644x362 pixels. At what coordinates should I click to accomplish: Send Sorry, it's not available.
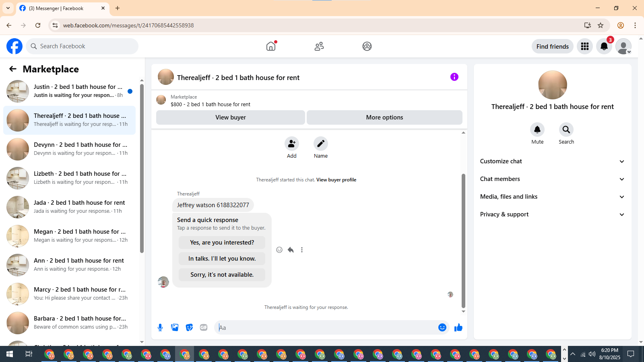[222, 275]
